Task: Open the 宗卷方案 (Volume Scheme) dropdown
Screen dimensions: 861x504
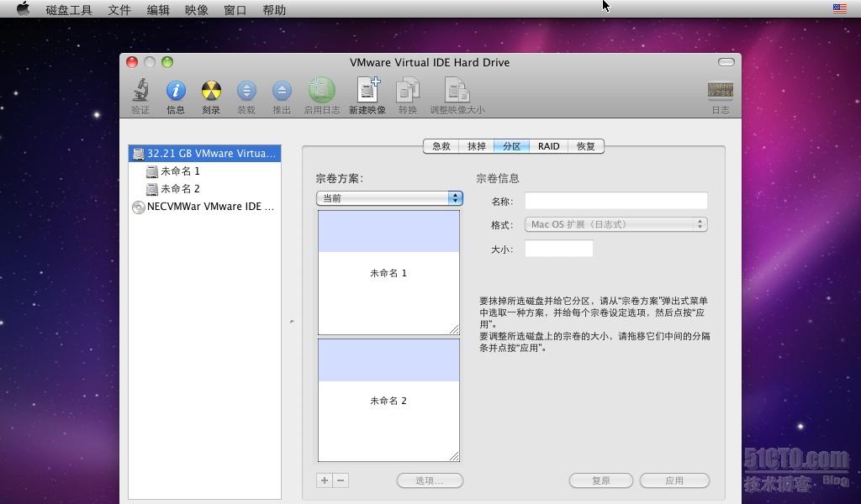Action: [x=390, y=198]
